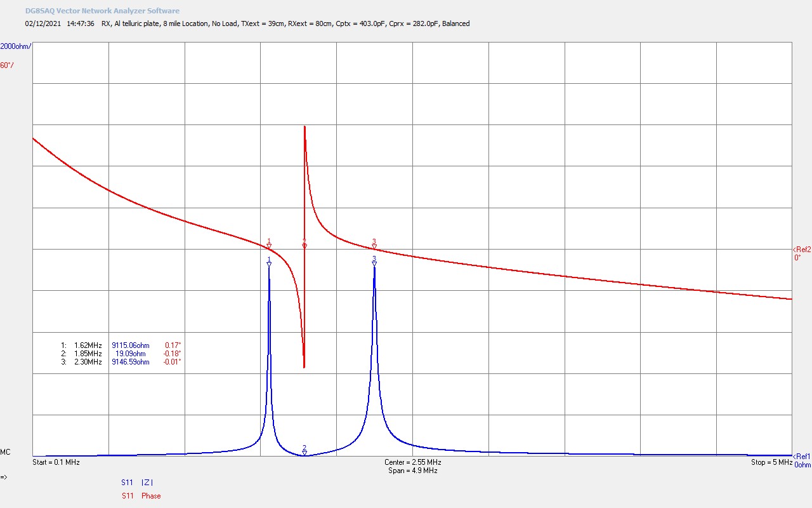Click the '0.17°' phase value
This screenshot has height=508, width=812.
point(173,345)
